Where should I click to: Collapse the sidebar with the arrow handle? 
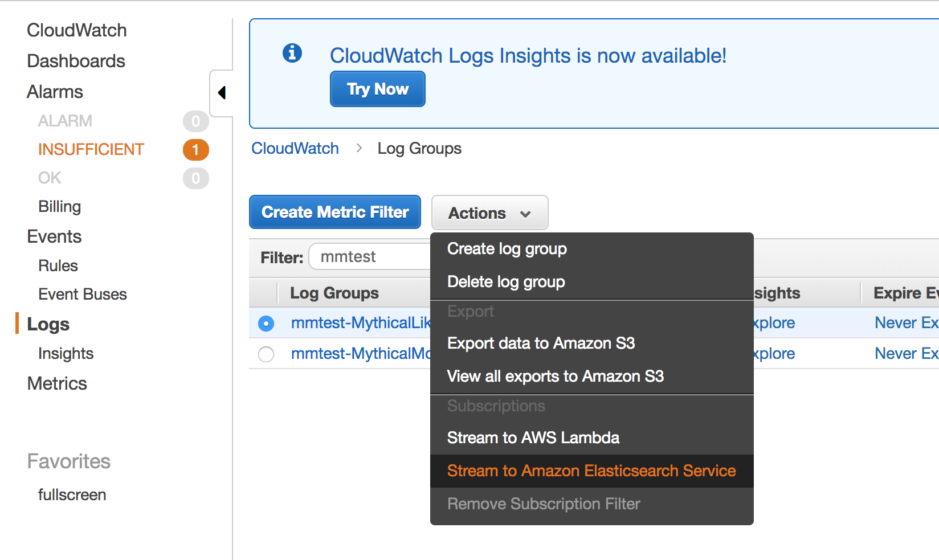coord(222,93)
